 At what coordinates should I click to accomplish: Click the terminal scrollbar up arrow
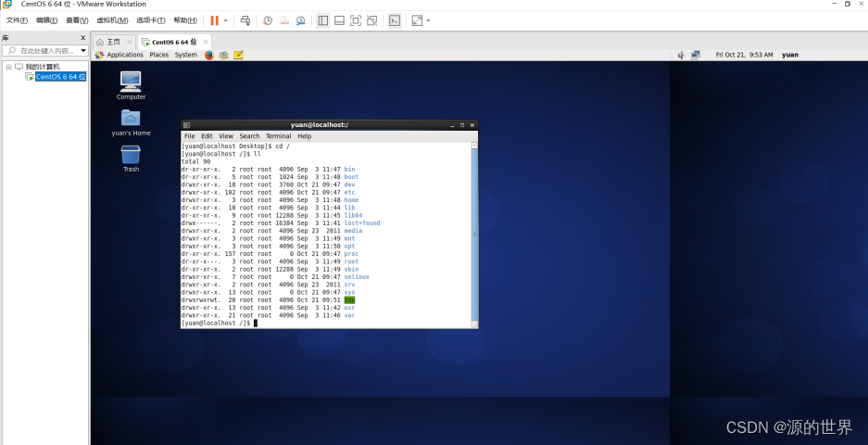point(474,146)
